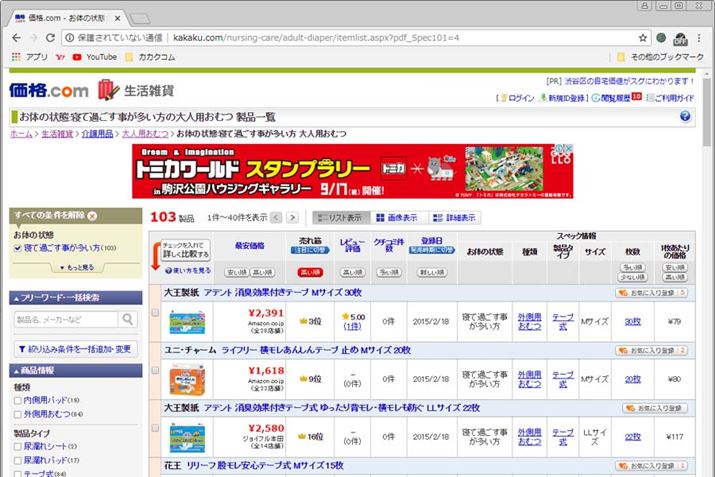Add アテント LLサイズ 22枚 to お気に入り登録
Viewport: 715px width, 477px height.
coord(655,408)
